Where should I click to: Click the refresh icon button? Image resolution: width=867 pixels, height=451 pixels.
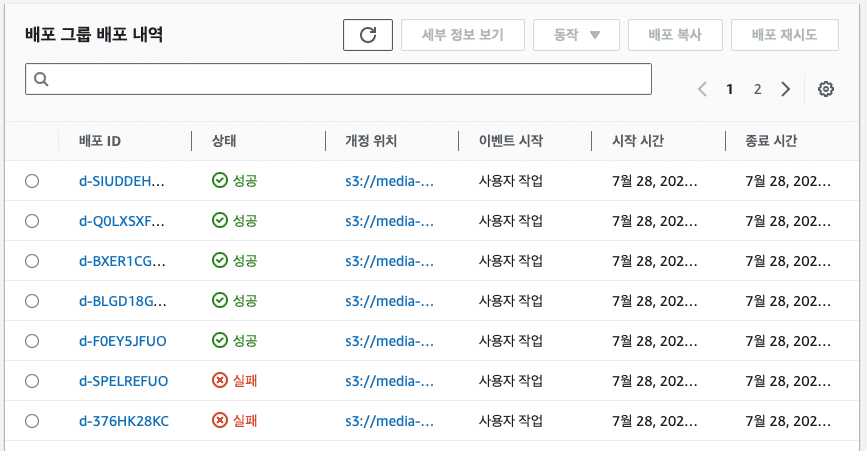[367, 34]
